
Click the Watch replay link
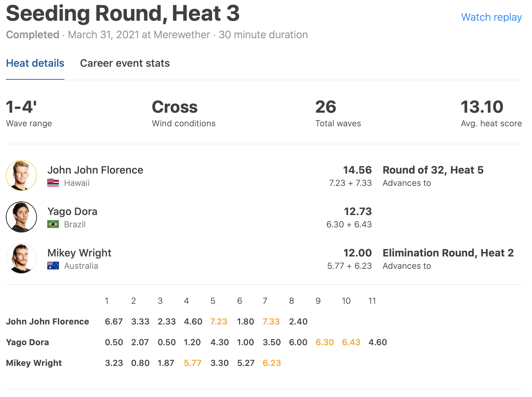click(491, 17)
